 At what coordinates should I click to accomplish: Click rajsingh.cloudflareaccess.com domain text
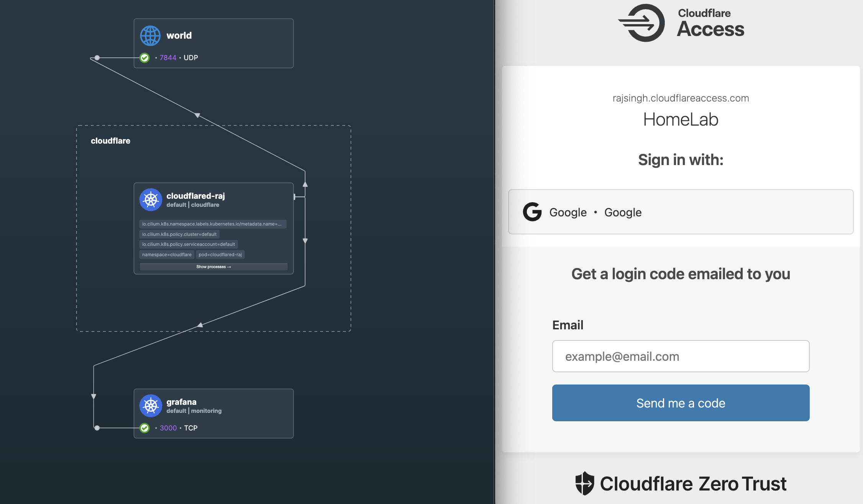pyautogui.click(x=681, y=98)
